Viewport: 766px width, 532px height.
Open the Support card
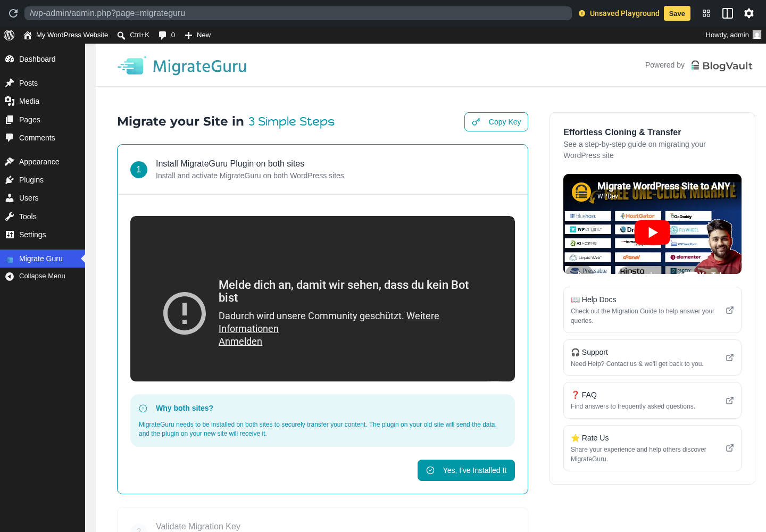[x=652, y=358]
